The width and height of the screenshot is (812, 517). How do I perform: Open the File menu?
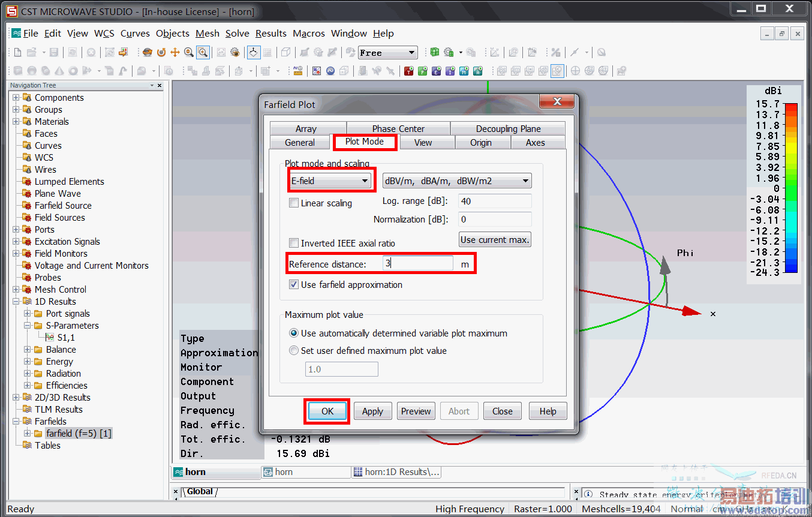coord(31,34)
